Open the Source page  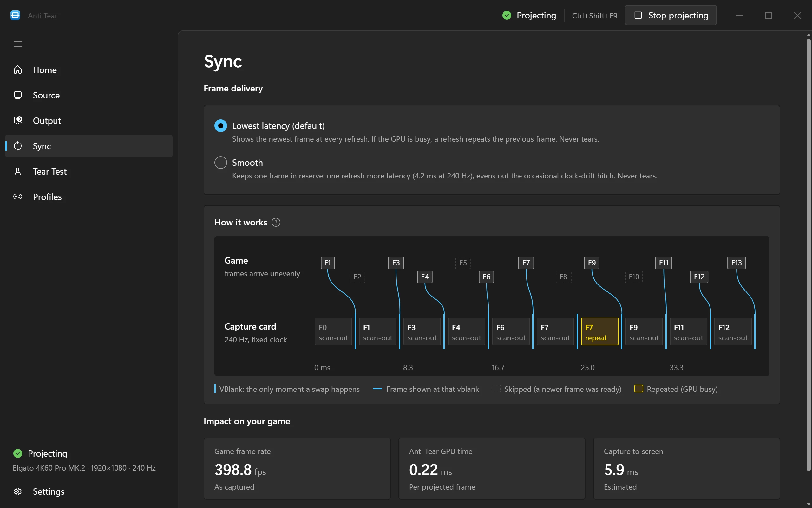tap(89, 95)
